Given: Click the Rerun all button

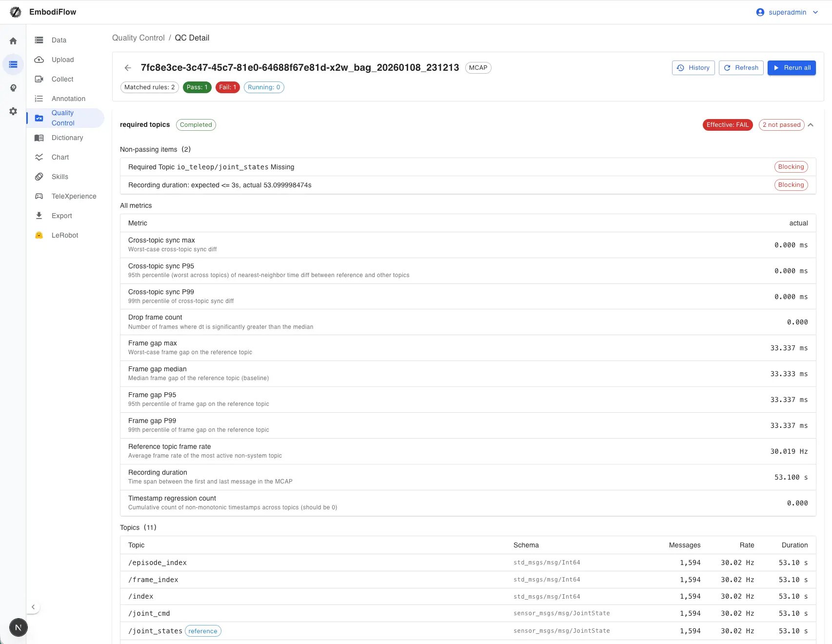Looking at the screenshot, I should tap(791, 68).
